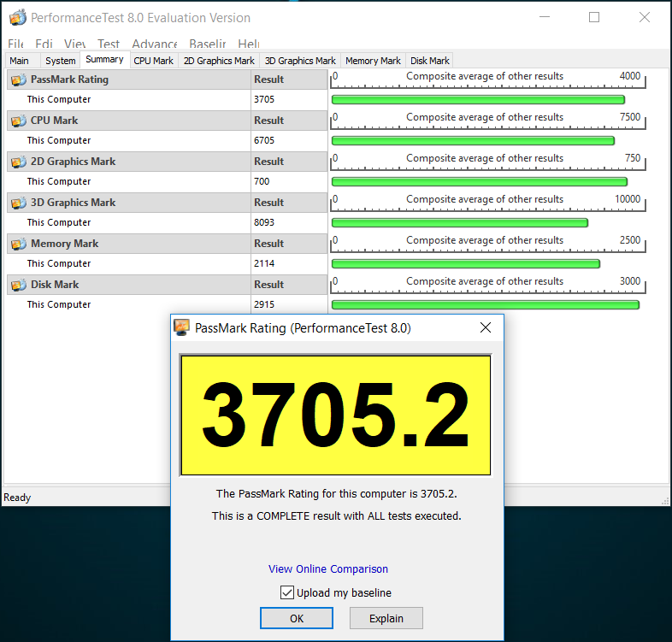Click the Disk Mark result value 2915
672x642 pixels.
(x=264, y=304)
